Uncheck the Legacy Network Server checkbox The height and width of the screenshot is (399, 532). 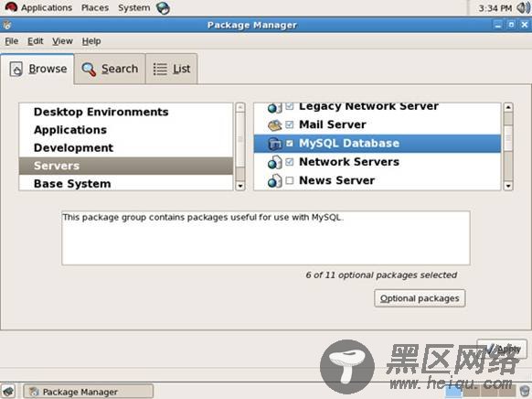[x=290, y=106]
